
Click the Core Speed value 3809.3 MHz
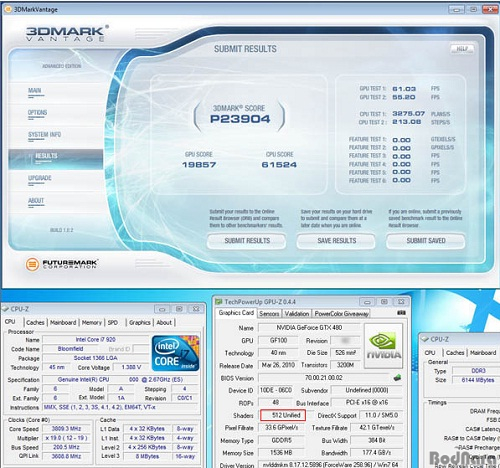coord(66,429)
